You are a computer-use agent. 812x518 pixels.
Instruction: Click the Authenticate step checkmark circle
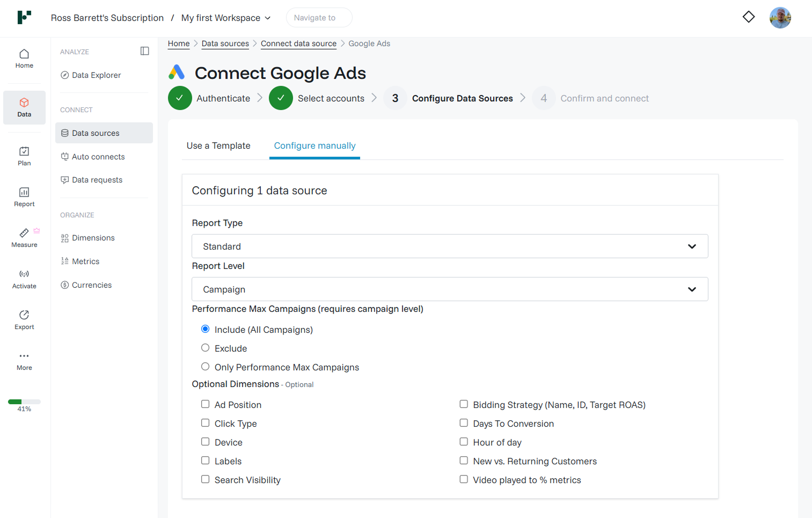tap(180, 98)
